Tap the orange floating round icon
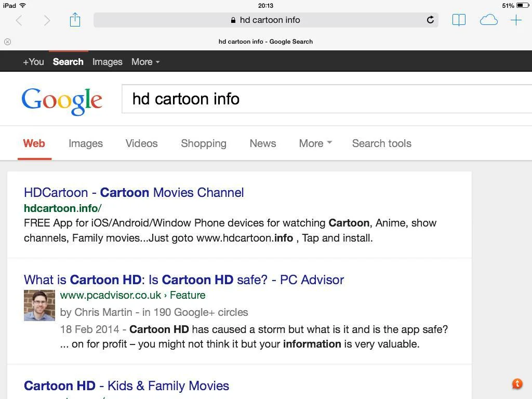Image resolution: width=532 pixels, height=399 pixels. coord(517,384)
